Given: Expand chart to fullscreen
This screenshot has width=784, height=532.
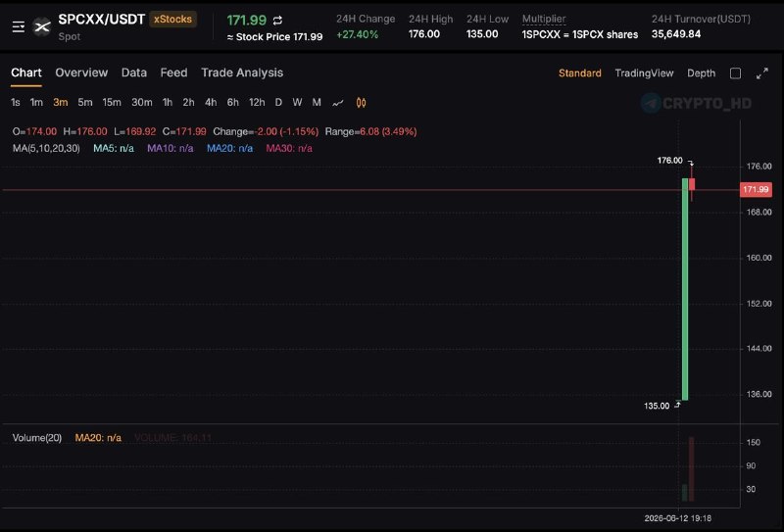Looking at the screenshot, I should (762, 73).
